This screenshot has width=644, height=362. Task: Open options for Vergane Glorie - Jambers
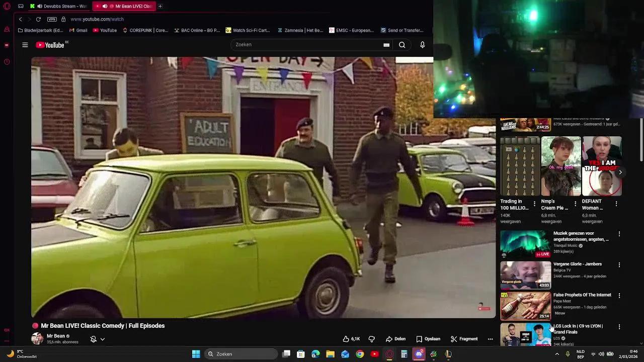point(619,264)
